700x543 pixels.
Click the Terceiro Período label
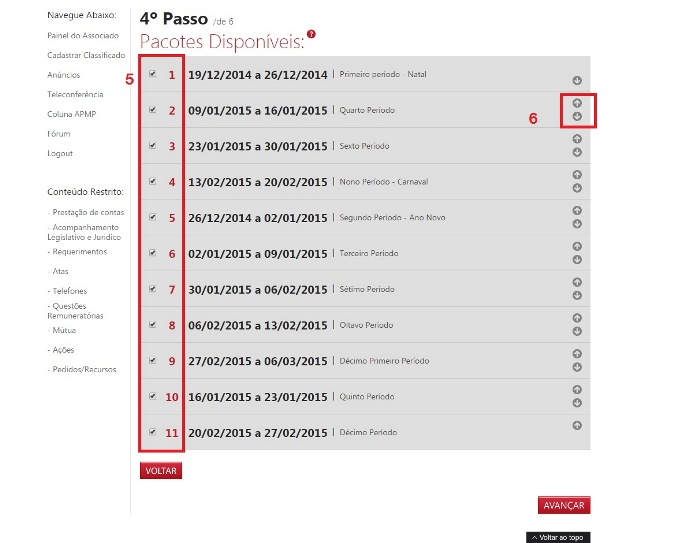tap(369, 253)
